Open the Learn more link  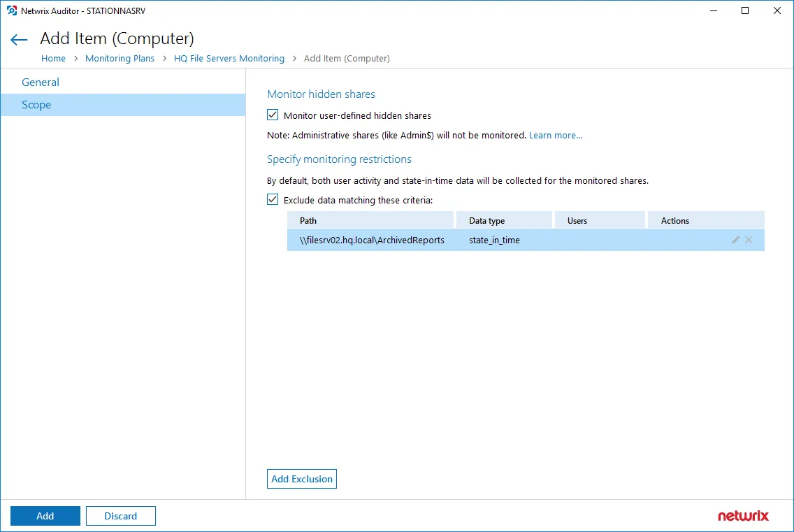556,136
